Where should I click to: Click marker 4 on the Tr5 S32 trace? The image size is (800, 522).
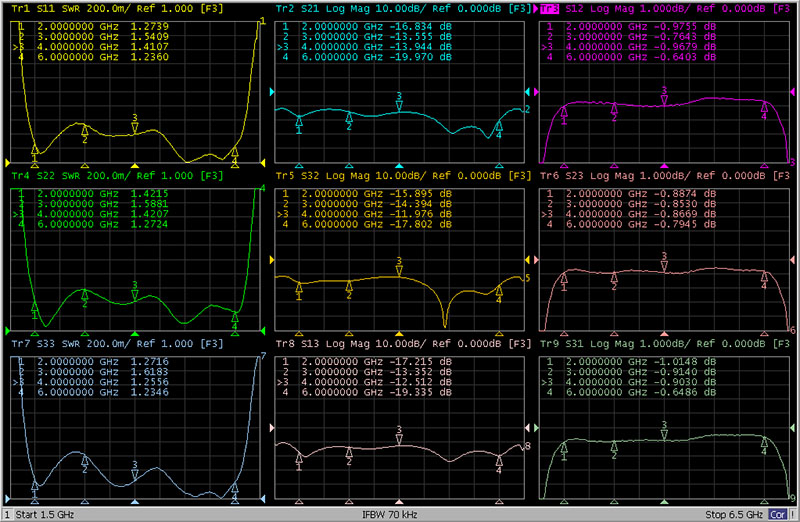(499, 290)
